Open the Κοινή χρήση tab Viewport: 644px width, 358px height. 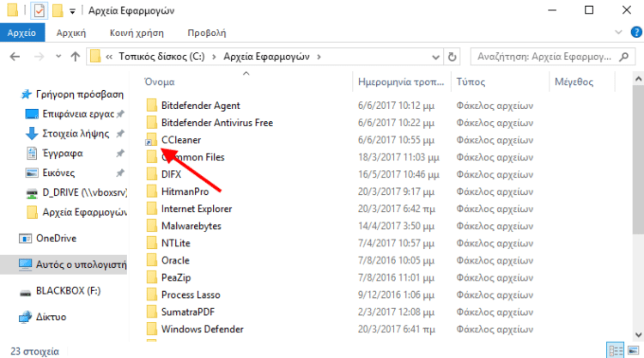[137, 33]
